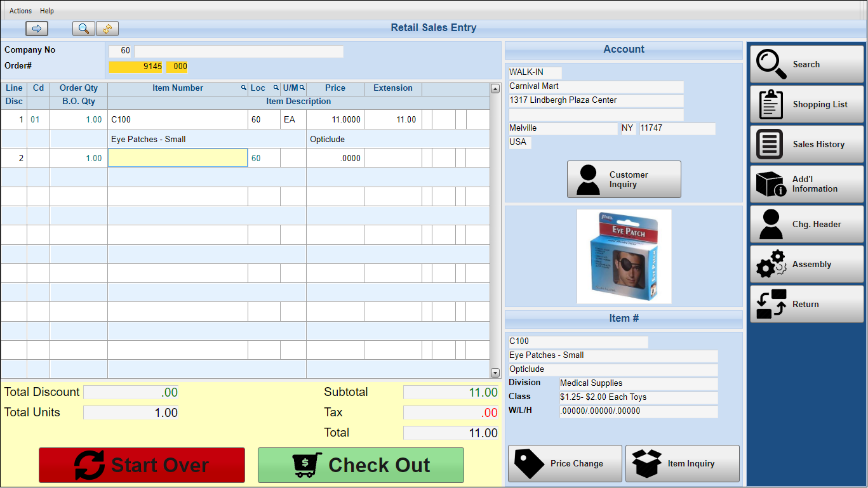The height and width of the screenshot is (488, 868).
Task: Click the Chg. Header button
Action: tap(806, 224)
